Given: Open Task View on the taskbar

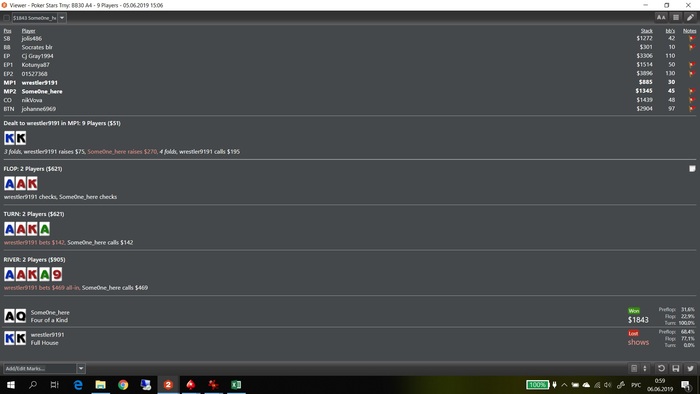Looking at the screenshot, I should 54,385.
